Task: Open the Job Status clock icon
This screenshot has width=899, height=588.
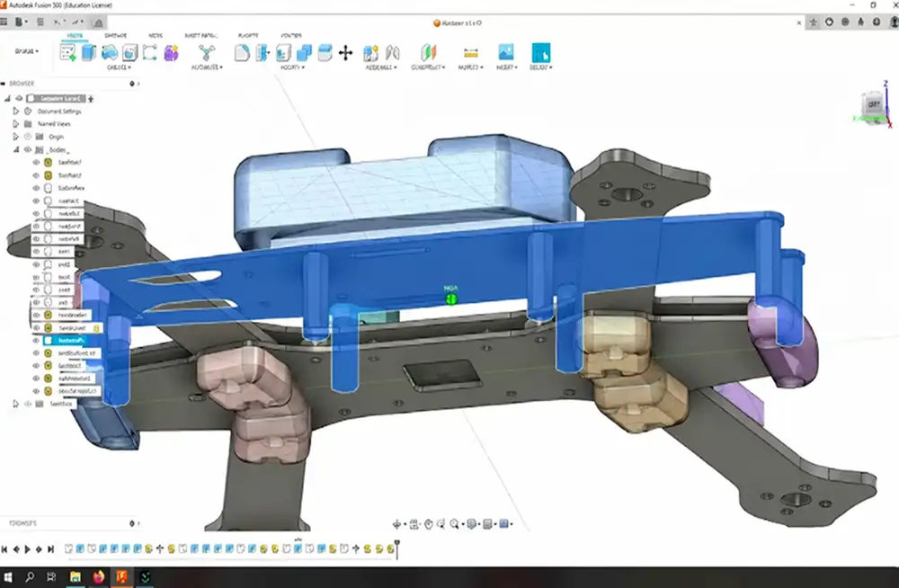Action: point(845,22)
